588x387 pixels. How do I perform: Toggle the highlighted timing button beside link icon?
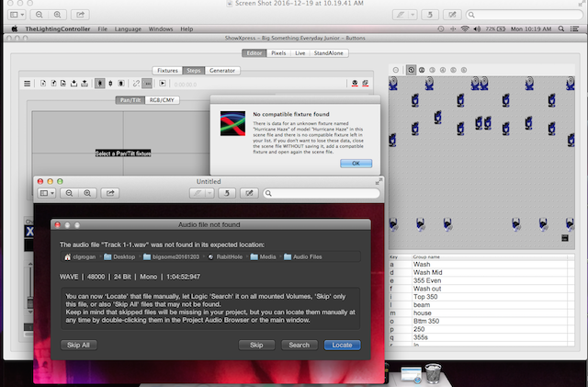pos(147,84)
